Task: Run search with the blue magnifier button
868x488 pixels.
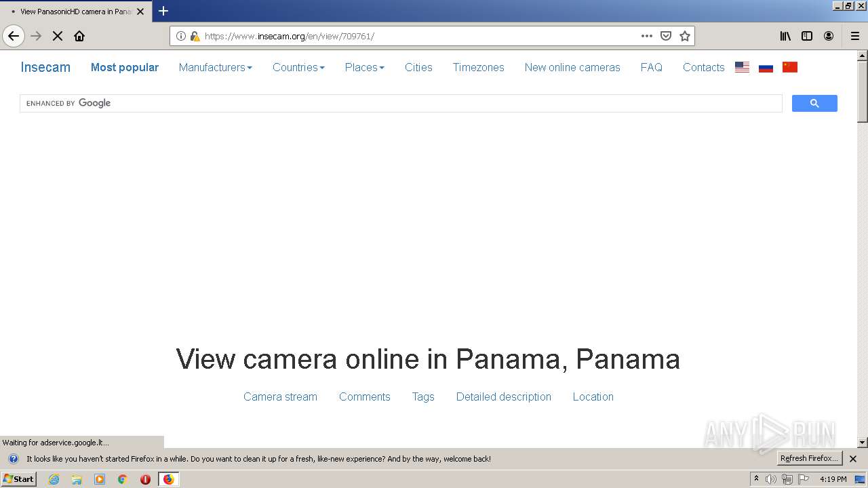Action: (814, 103)
